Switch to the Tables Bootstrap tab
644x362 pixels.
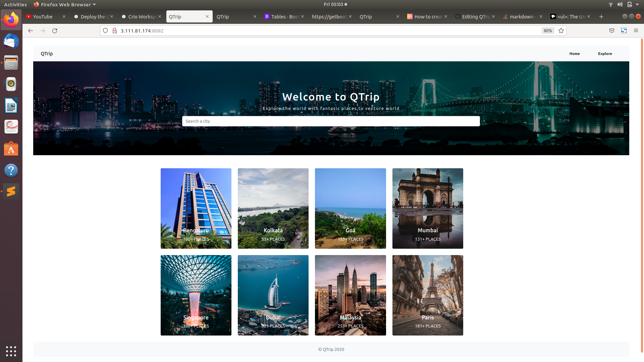tap(283, 16)
